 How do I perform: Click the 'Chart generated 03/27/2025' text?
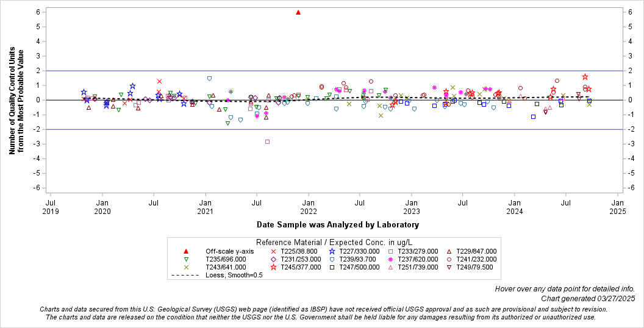588,299
